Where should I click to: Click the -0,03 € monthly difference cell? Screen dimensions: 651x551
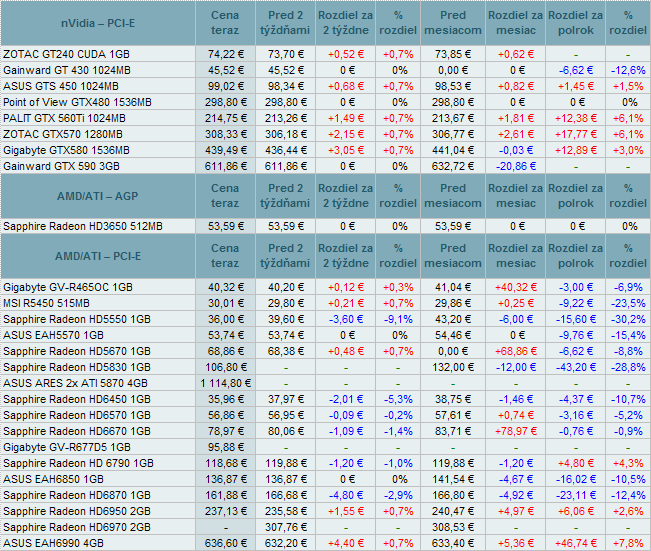tap(516, 150)
